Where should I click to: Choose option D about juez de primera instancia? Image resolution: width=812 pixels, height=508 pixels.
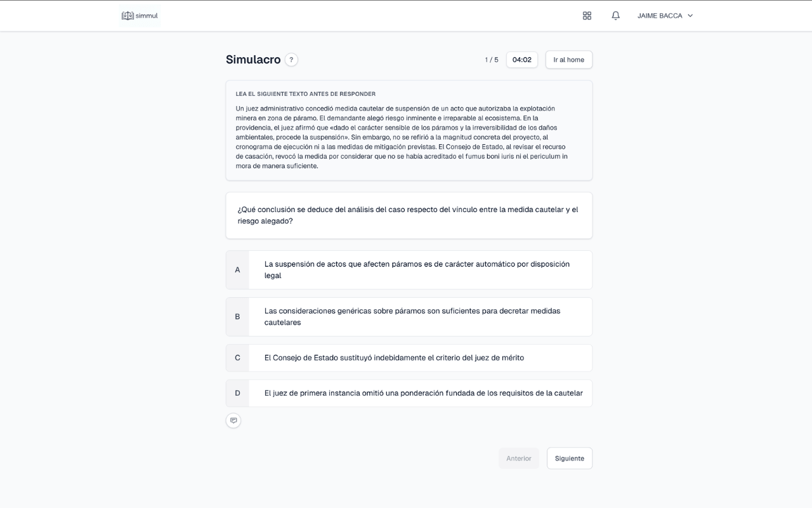419,393
